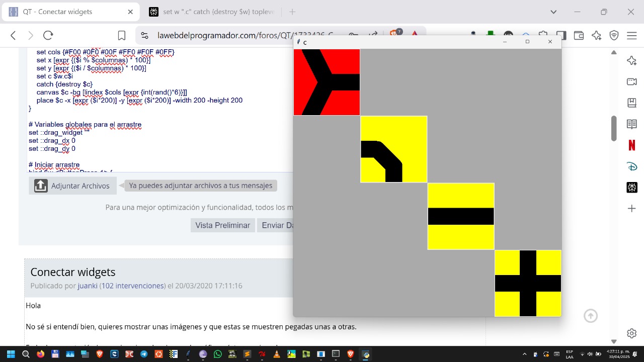Screen dimensions: 644x362
Task: Toggle the browser sidebar panel icon
Action: tap(561, 35)
